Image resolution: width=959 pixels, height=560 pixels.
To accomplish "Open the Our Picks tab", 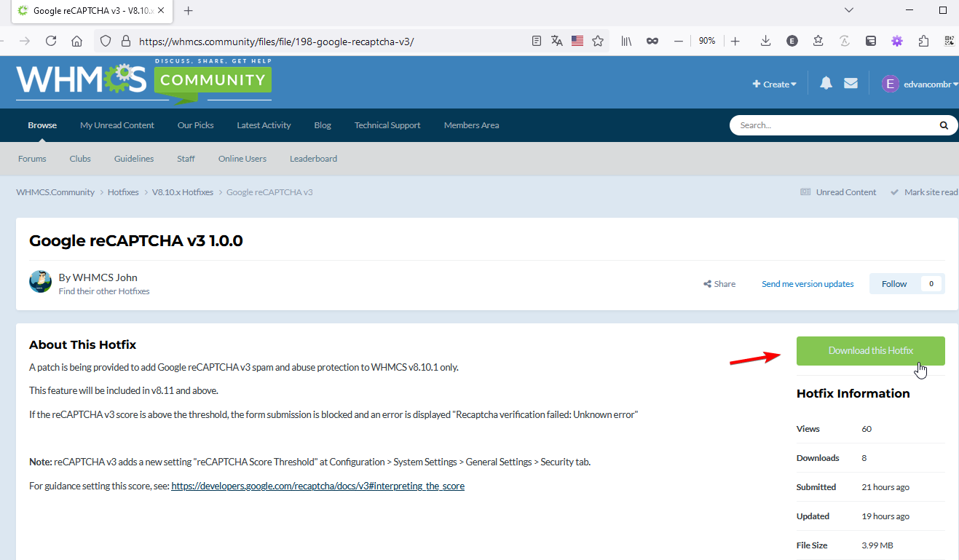I will coord(196,125).
